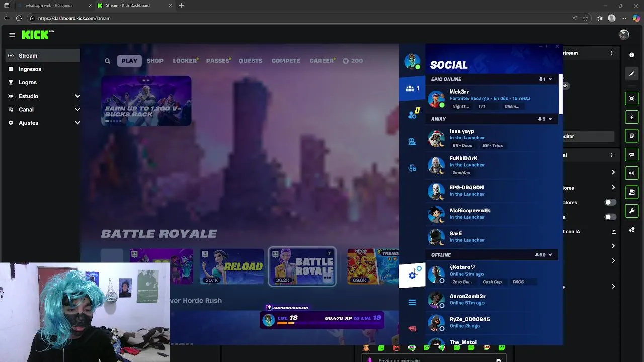
Task: Click the green camera icon in Kick's rail
Action: [632, 192]
